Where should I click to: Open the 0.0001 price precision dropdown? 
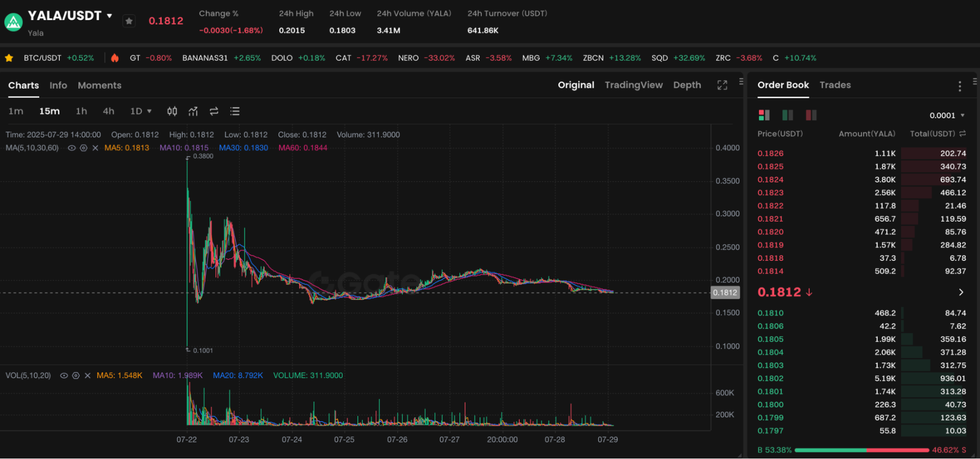(x=947, y=116)
